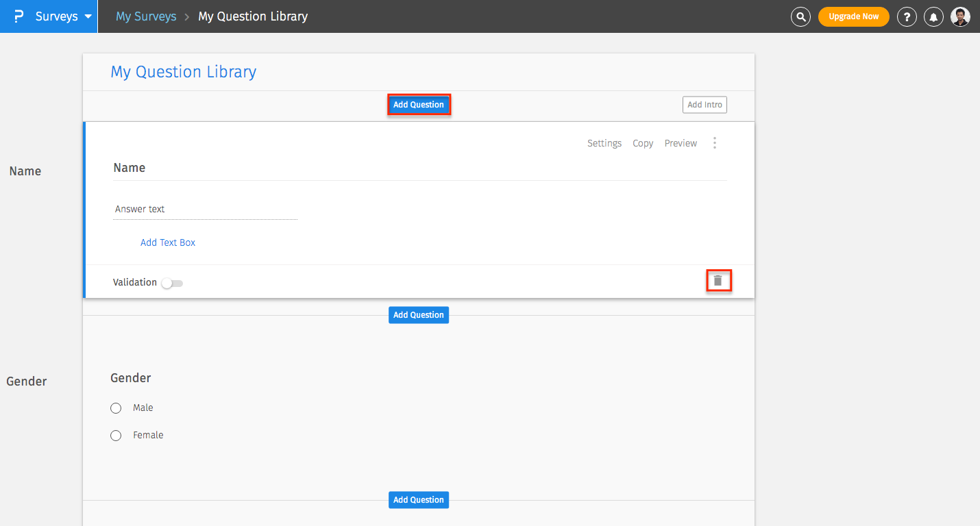Image resolution: width=980 pixels, height=526 pixels.
Task: Click the topmost Add Question button
Action: click(x=419, y=105)
